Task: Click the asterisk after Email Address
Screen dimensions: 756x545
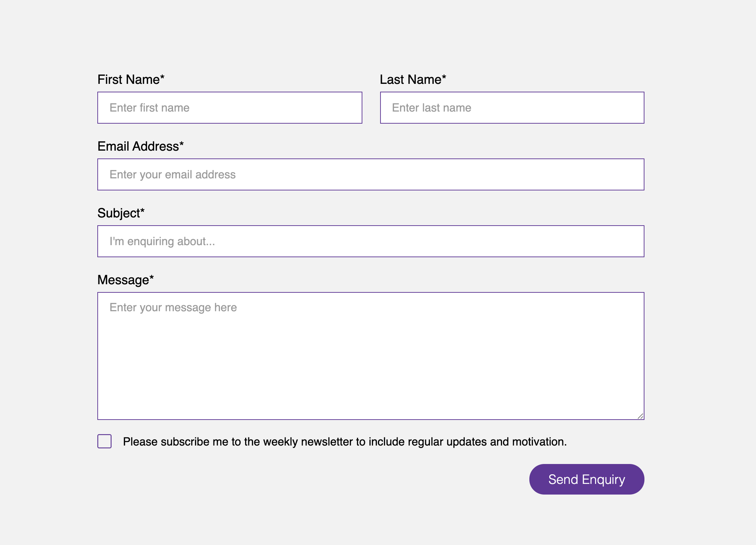Action: point(182,144)
